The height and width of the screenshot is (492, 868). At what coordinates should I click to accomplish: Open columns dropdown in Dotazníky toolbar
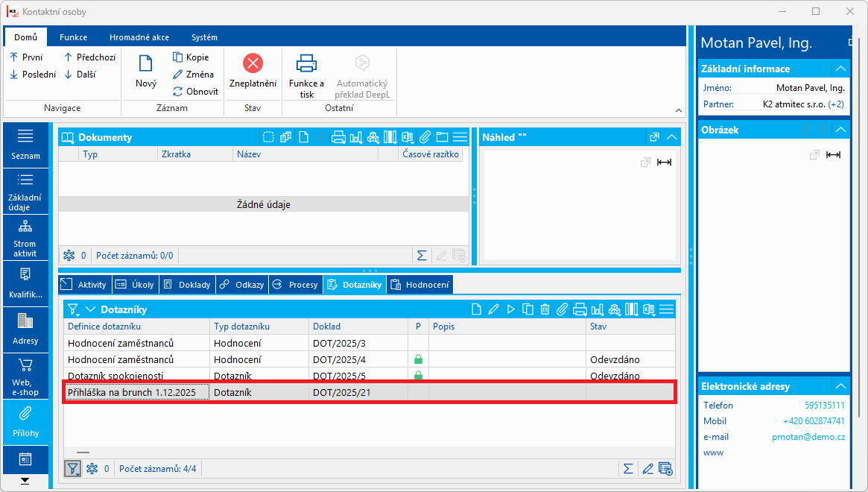(x=631, y=309)
